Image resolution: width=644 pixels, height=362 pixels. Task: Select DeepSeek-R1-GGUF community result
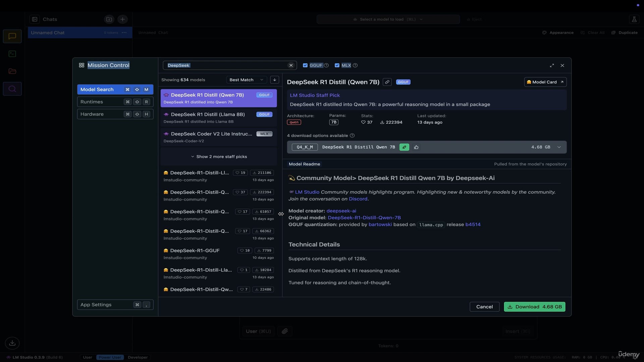(x=219, y=254)
